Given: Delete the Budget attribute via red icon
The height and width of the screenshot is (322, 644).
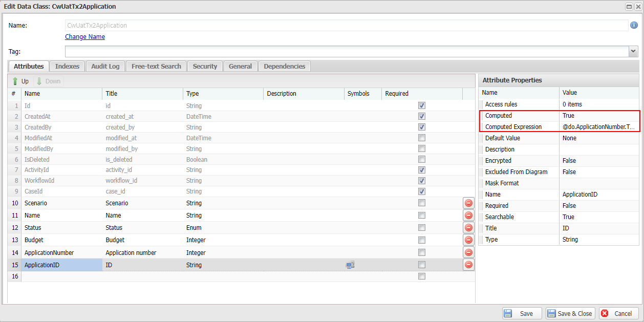Looking at the screenshot, I should pyautogui.click(x=468, y=240).
